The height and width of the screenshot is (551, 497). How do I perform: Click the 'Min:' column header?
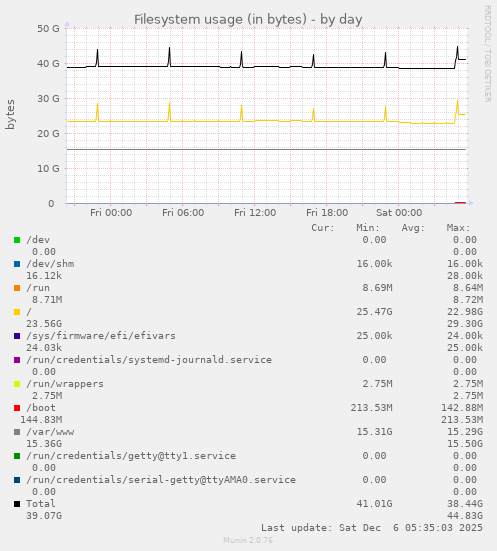tap(368, 228)
